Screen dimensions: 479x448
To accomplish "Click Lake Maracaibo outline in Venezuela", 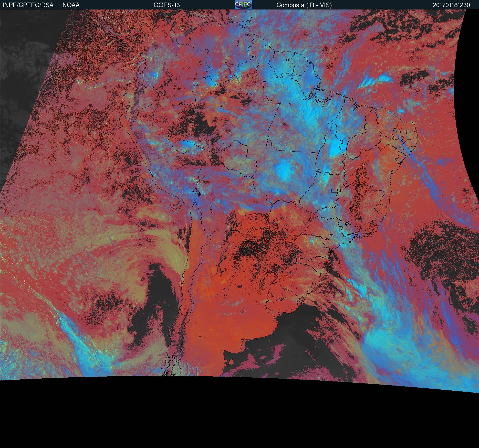I will tap(182, 26).
